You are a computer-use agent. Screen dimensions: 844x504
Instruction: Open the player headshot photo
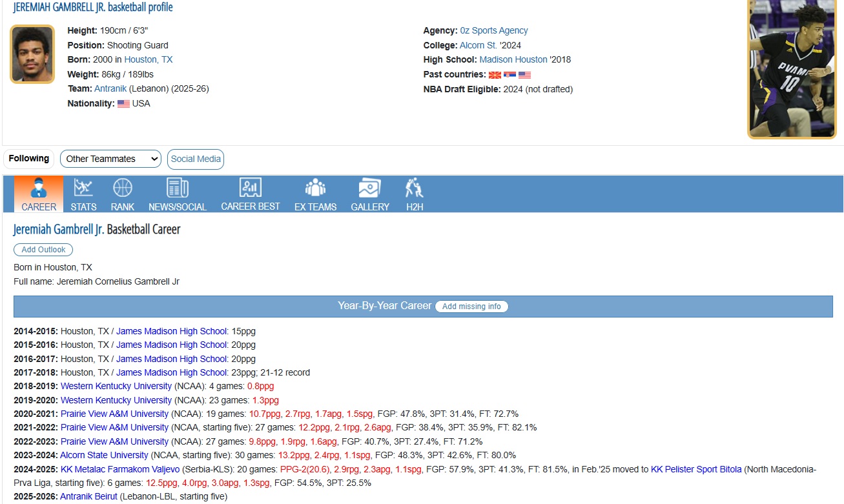32,54
